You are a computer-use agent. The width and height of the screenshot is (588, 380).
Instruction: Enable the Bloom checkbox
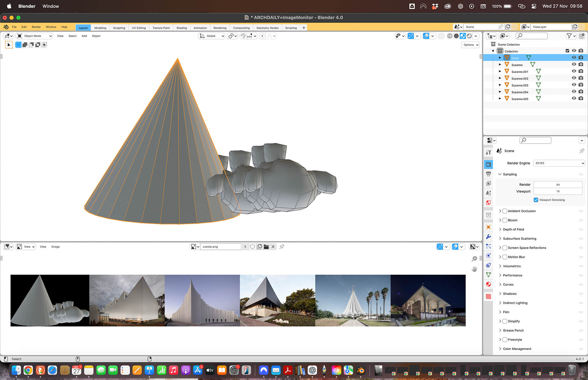tap(505, 220)
